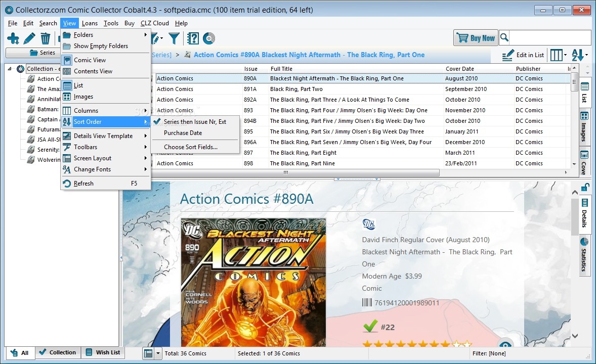Expand the Change Fonts submenu

tap(106, 169)
